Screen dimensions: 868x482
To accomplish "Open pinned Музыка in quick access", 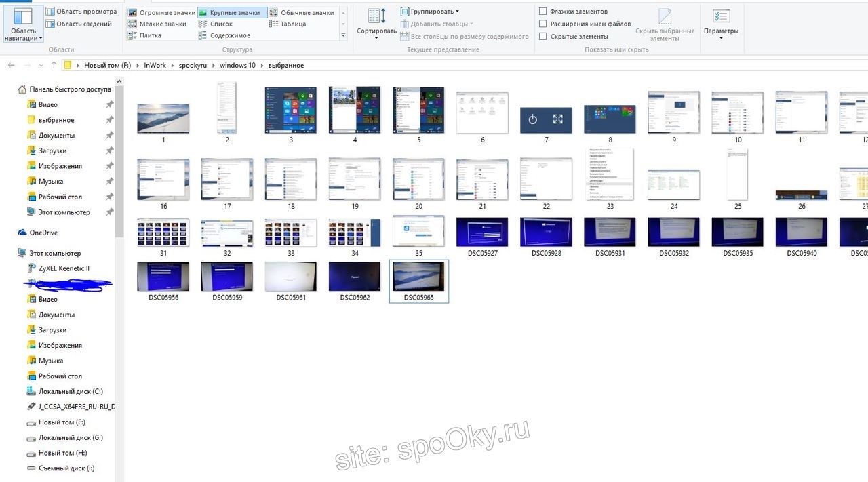I will click(50, 181).
